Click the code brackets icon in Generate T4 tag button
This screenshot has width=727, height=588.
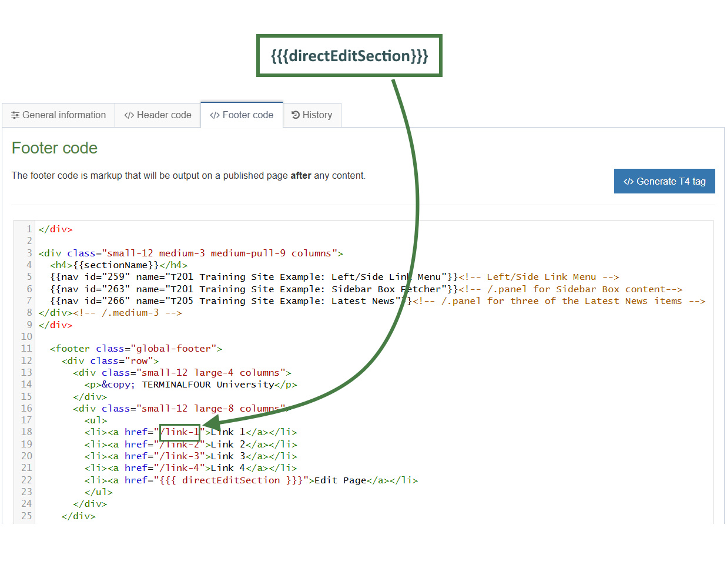[629, 181]
